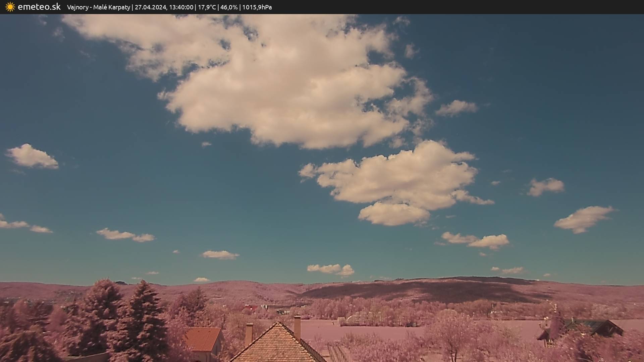644x362 pixels.
Task: Click the sun logo icon
Action: pyautogui.click(x=10, y=7)
